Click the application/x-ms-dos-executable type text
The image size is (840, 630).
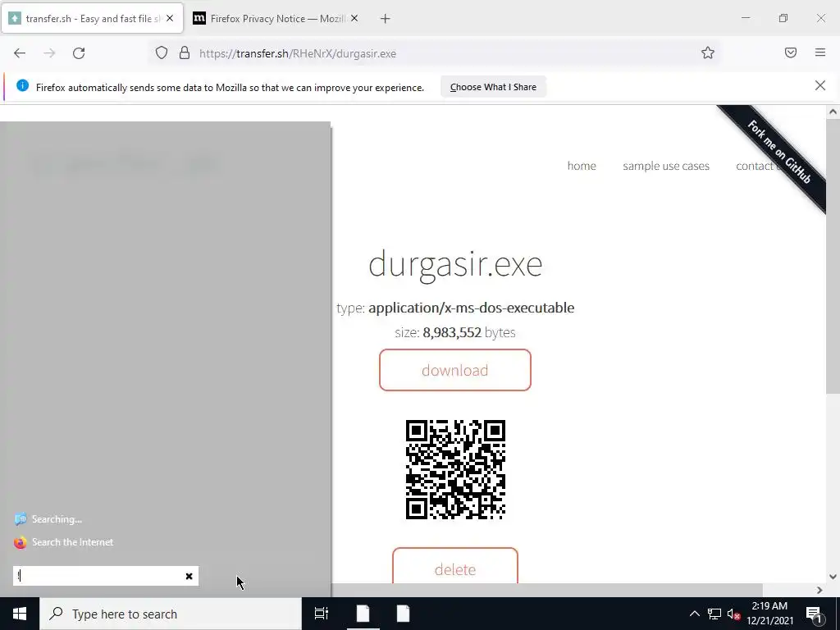pyautogui.click(x=472, y=308)
